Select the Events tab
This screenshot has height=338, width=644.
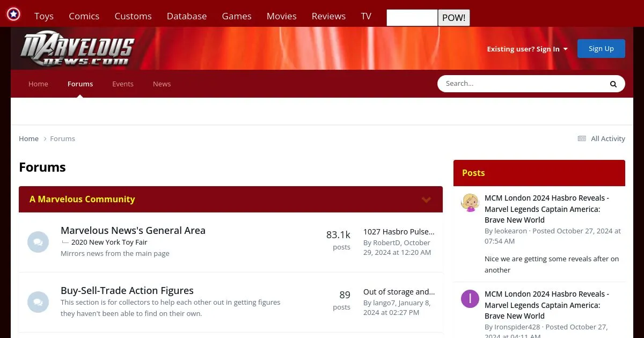[x=123, y=84]
